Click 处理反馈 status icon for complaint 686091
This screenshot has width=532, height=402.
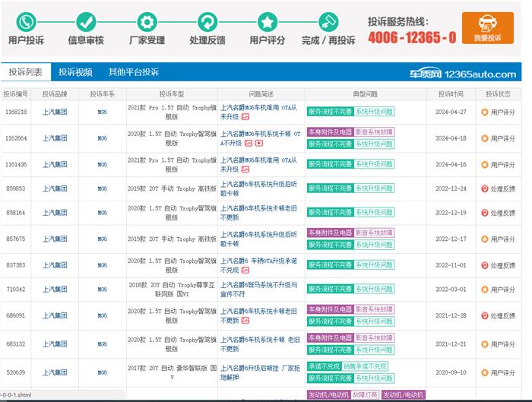click(x=485, y=315)
